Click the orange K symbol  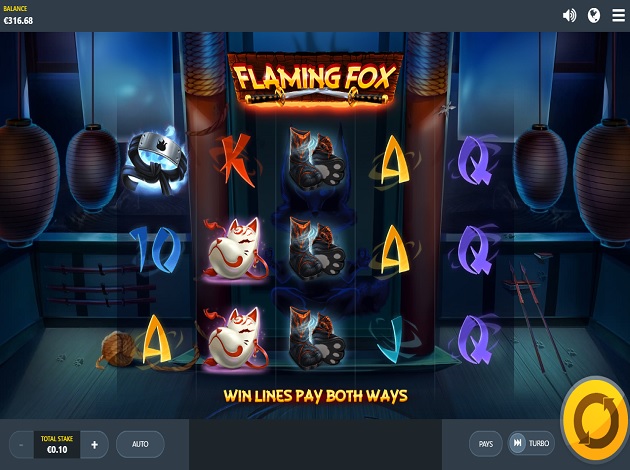click(235, 161)
